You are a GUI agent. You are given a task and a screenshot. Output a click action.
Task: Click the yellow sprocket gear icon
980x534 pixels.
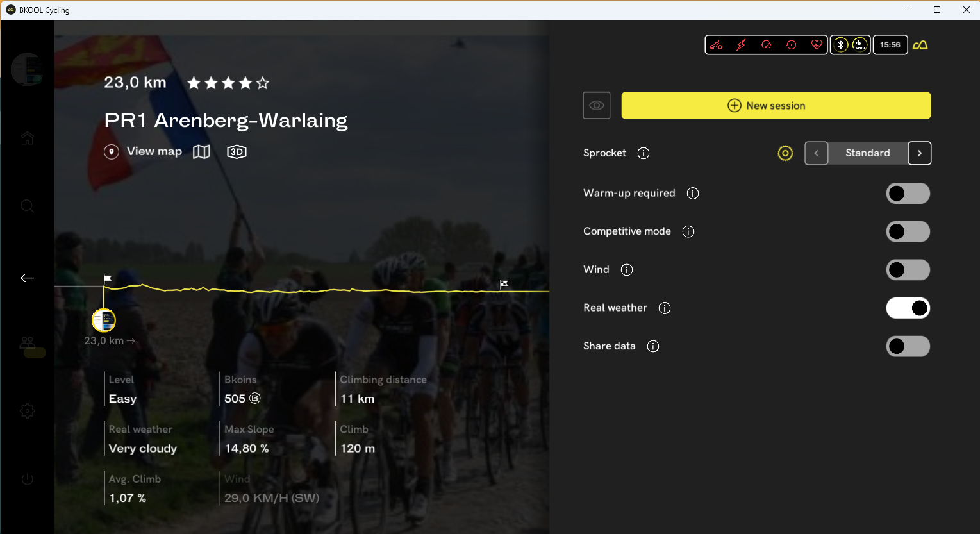[x=785, y=153]
